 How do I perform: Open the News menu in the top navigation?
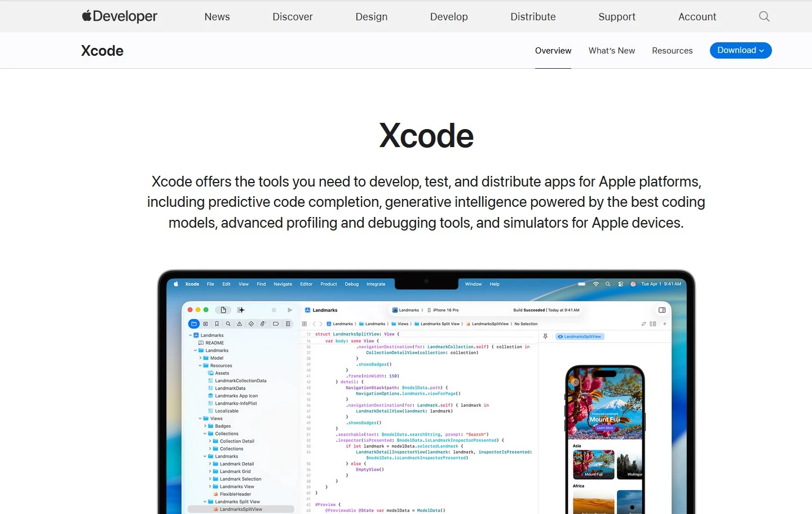(x=217, y=17)
